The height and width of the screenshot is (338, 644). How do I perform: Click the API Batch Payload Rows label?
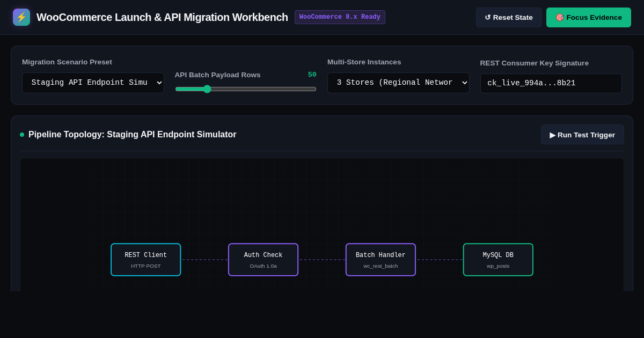pyautogui.click(x=217, y=75)
